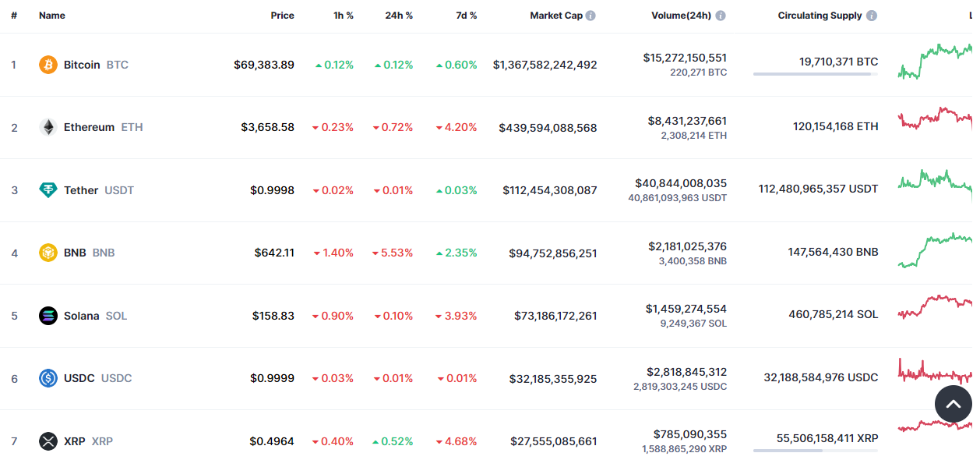Click BNB 24h change 5.53%
The image size is (980, 460).
coord(393,253)
